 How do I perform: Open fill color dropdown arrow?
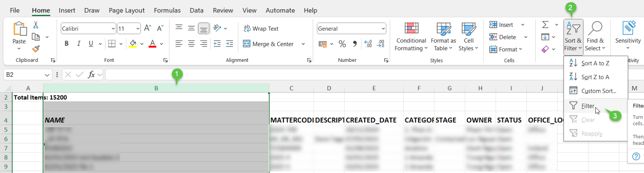(x=142, y=44)
